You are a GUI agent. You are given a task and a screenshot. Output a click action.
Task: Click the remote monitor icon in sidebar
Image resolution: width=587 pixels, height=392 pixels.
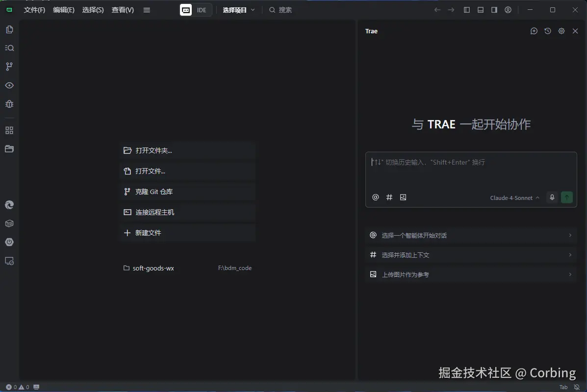click(9, 261)
